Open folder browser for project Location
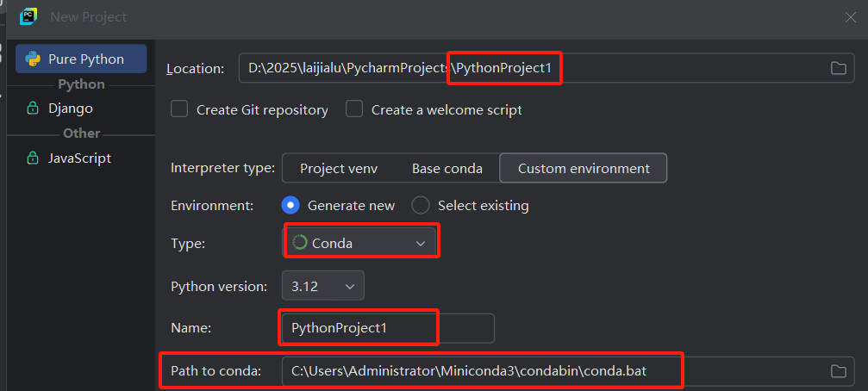 click(838, 69)
